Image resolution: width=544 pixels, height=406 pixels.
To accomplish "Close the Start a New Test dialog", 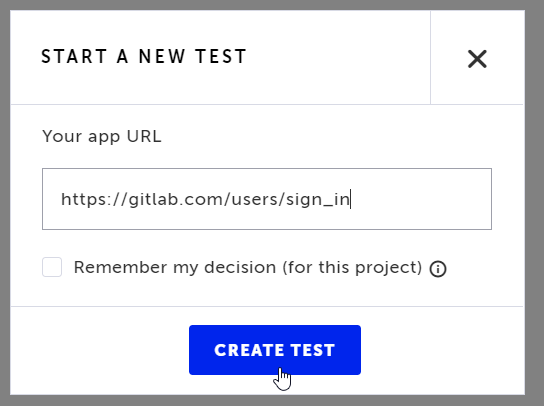I will [477, 59].
